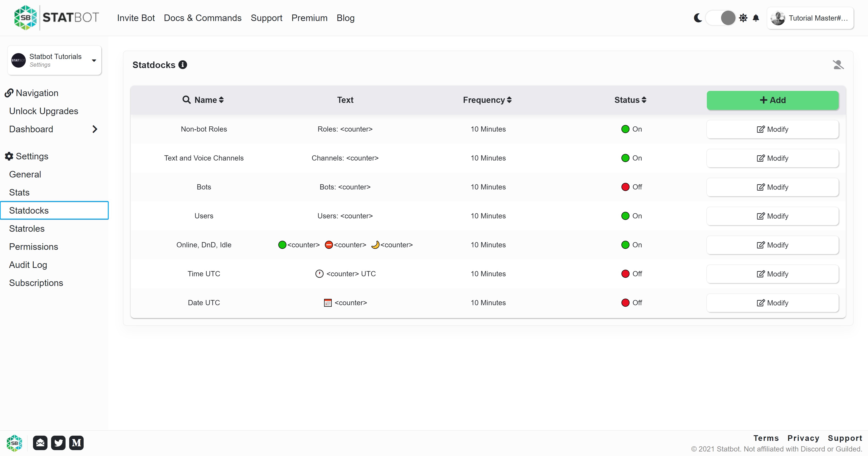
Task: Click 'Channels: <counter>' text cell
Action: point(345,158)
